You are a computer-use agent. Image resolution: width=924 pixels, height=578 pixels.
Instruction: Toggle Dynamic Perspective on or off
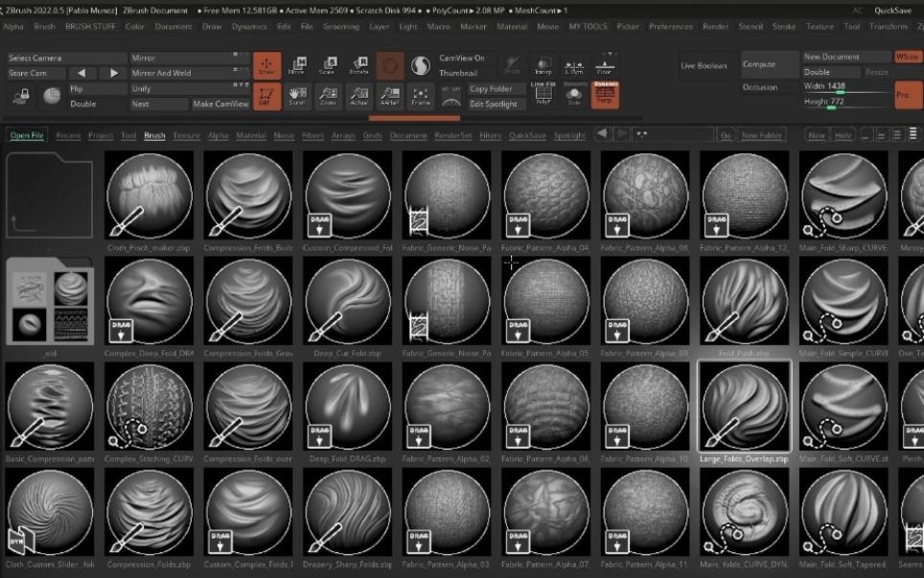tap(605, 95)
